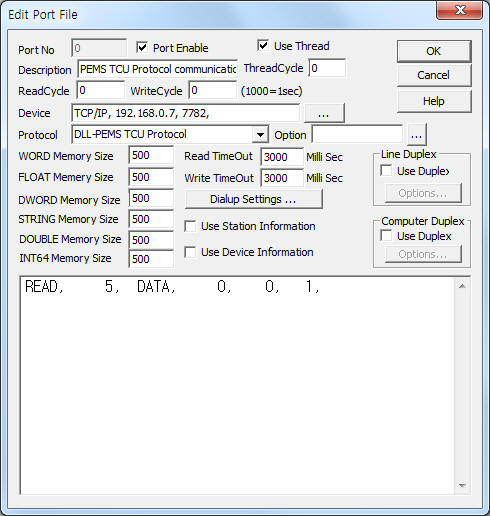
Task: Check Use Duplex under Computer Duplex
Action: pyautogui.click(x=386, y=236)
